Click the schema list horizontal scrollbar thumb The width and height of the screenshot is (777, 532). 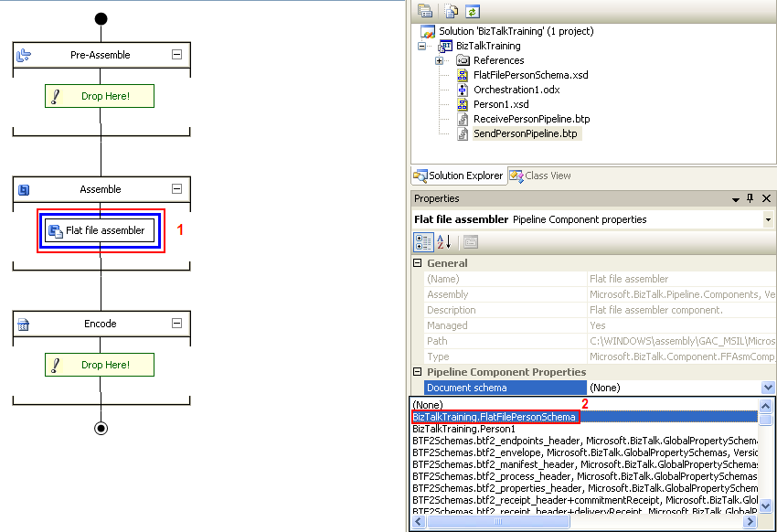[x=498, y=521]
